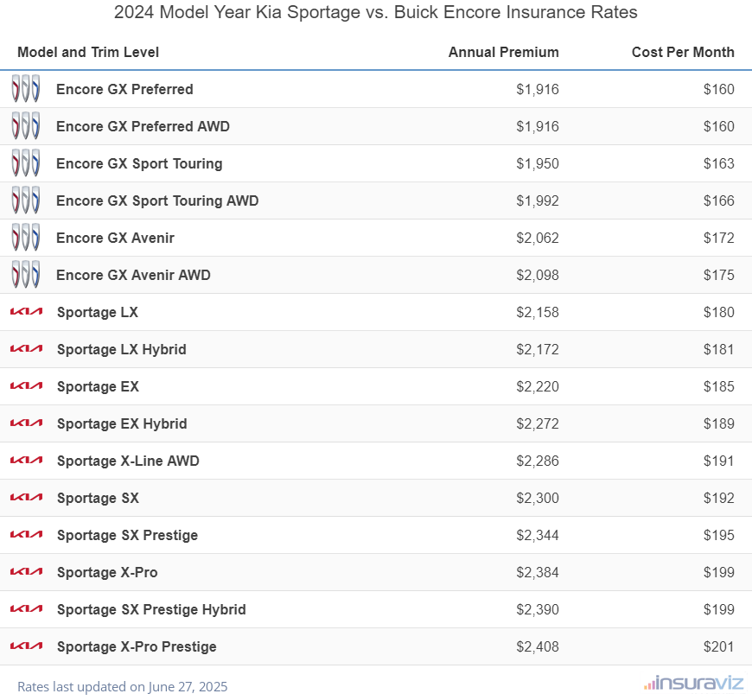Image resolution: width=752 pixels, height=700 pixels.
Task: Click the rates last updated June 27, 2025 note
Action: (x=122, y=686)
